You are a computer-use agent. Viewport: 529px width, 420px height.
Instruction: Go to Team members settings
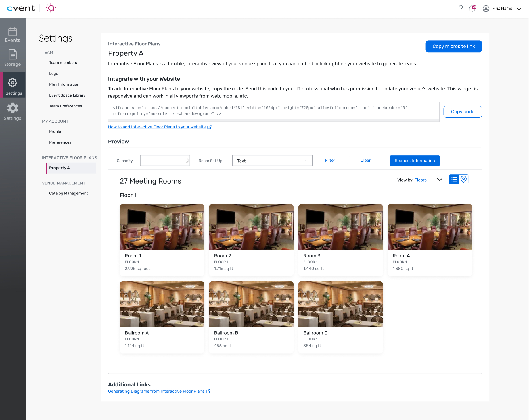63,63
